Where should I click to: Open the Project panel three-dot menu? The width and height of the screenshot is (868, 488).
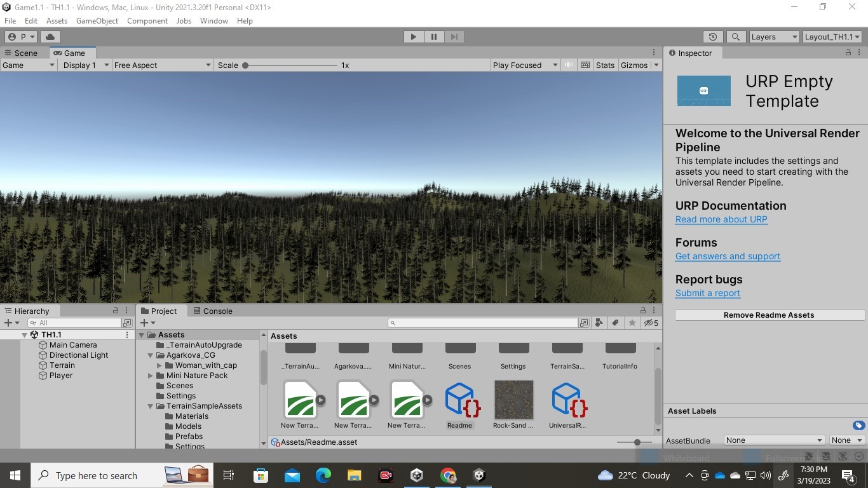(x=655, y=311)
